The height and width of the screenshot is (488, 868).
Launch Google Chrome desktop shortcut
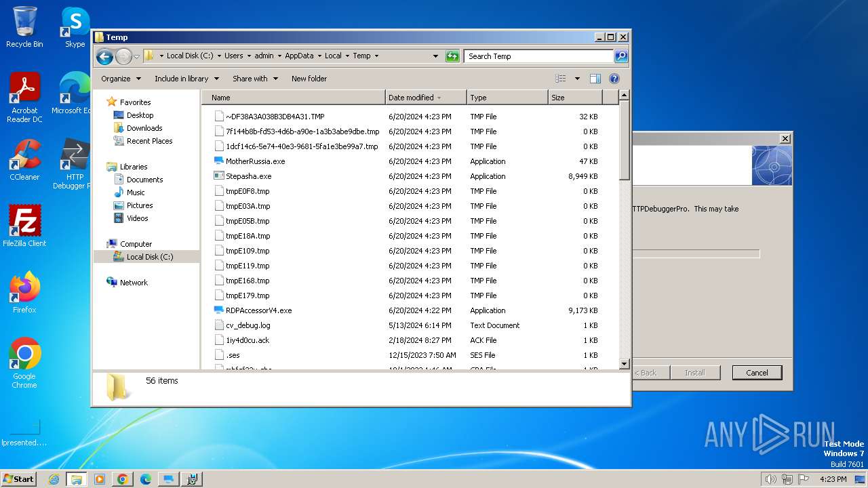[24, 363]
